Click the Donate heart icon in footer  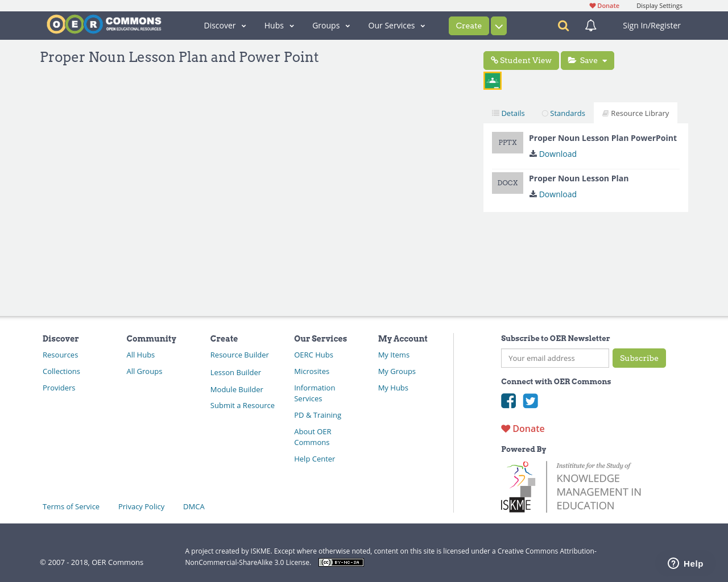point(506,427)
